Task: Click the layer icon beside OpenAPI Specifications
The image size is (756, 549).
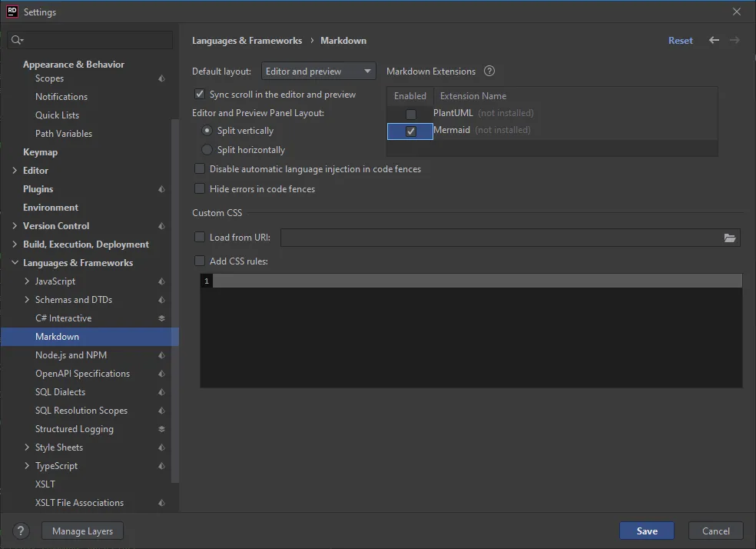Action: pos(161,374)
